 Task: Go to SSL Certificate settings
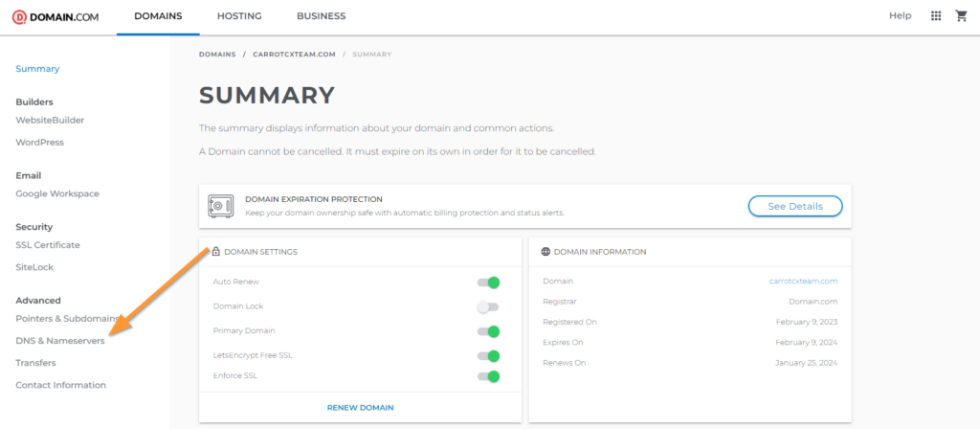coord(48,245)
